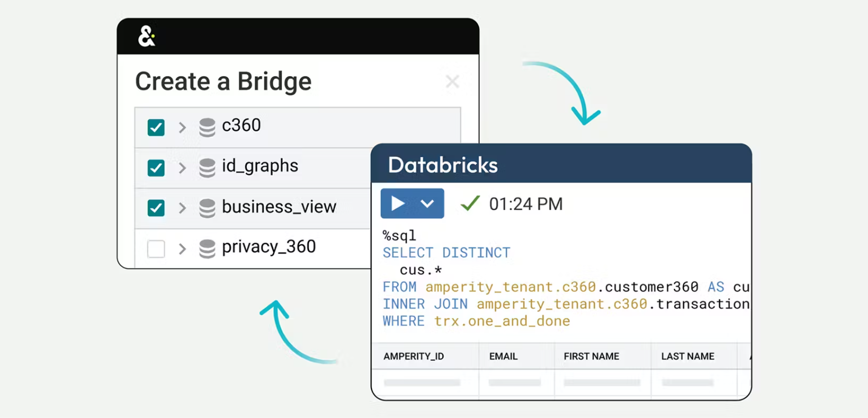Expand the id_graphs database row
The height and width of the screenshot is (418, 868).
182,168
